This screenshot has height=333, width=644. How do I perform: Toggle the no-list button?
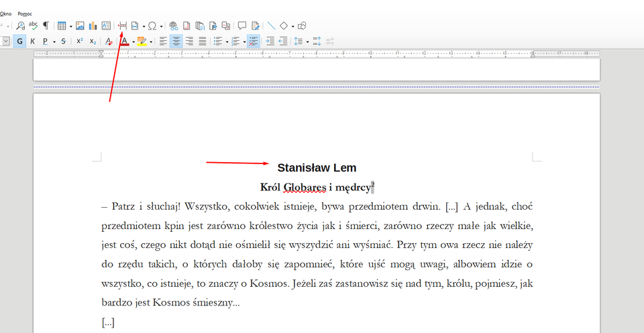click(254, 41)
